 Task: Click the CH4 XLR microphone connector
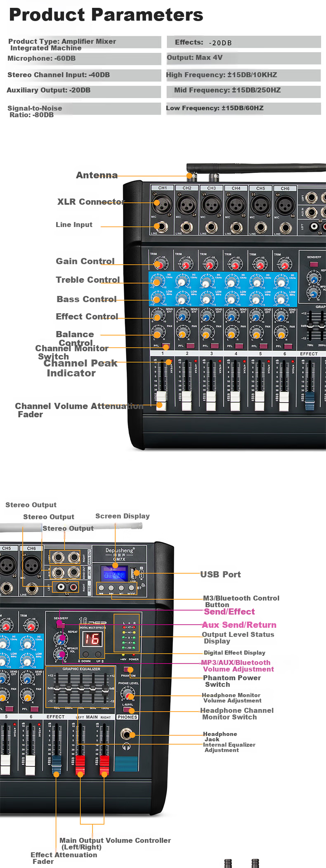[x=236, y=204]
